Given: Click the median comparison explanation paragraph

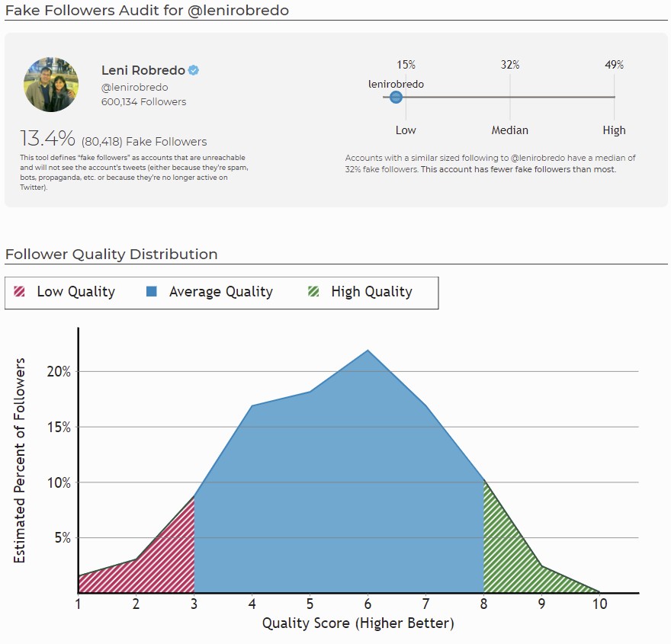Looking at the screenshot, I should coord(490,163).
